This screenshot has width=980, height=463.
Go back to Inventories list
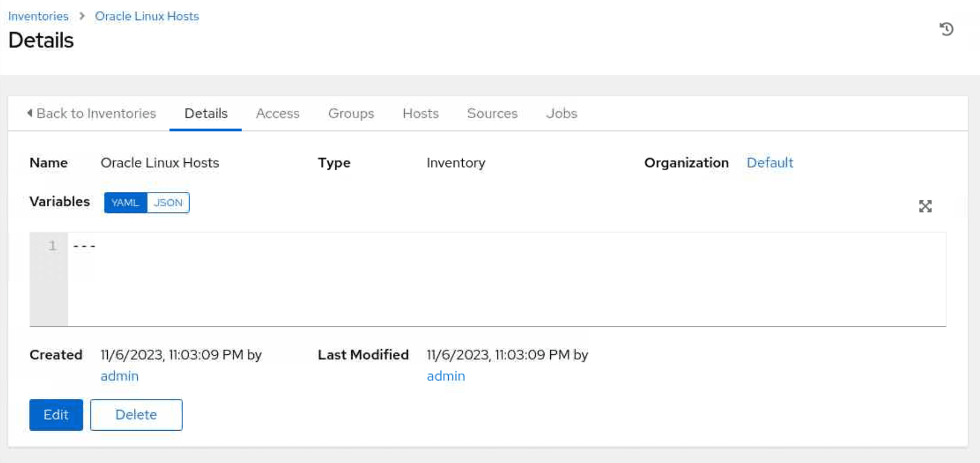coord(92,113)
